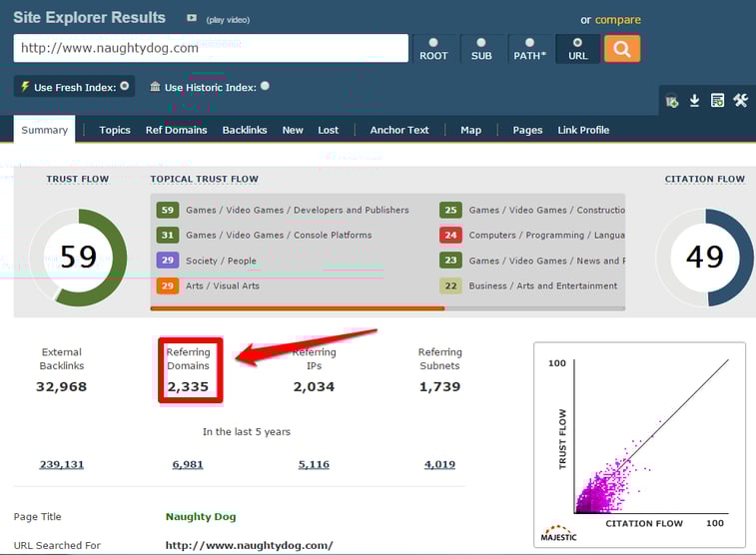Enable Use Fresh Index radio
Image resolution: width=756 pixels, height=555 pixels.
click(125, 86)
